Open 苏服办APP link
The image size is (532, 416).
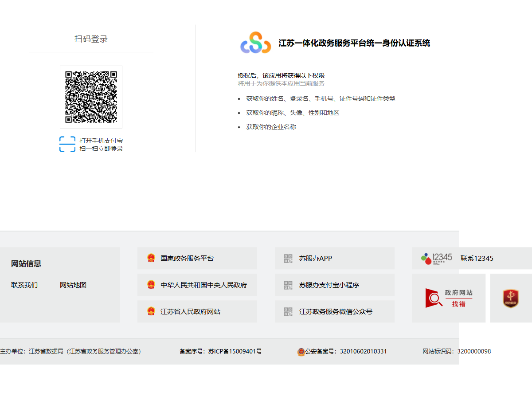coord(316,258)
